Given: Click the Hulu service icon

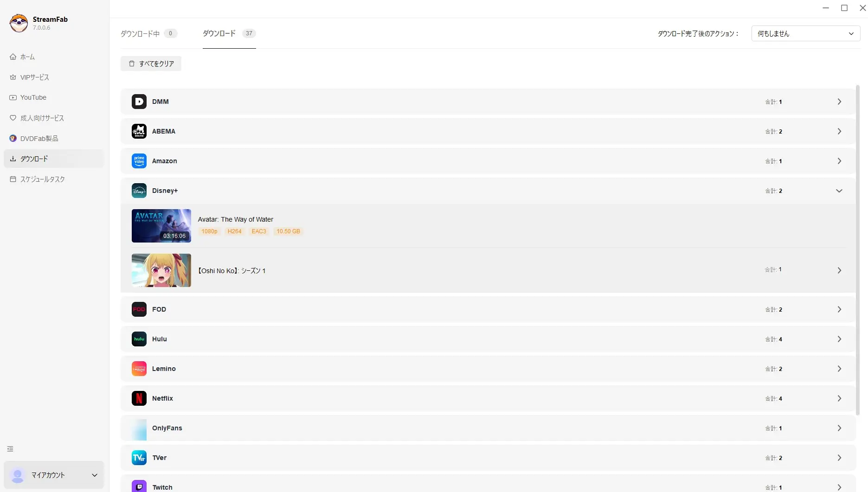Looking at the screenshot, I should coord(139,339).
